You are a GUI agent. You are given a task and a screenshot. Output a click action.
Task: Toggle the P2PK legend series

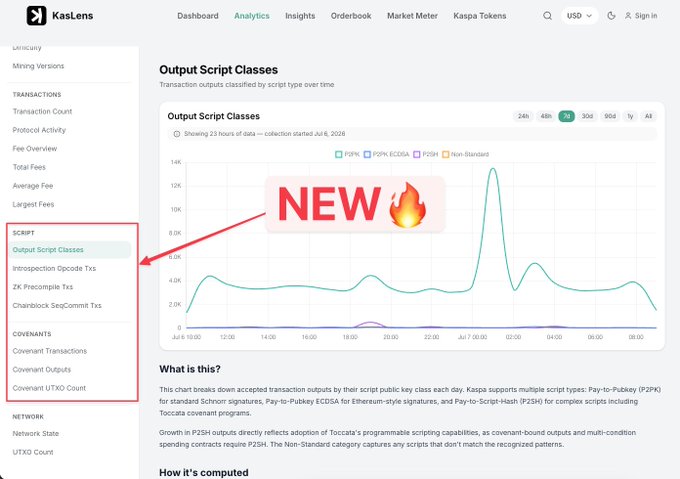(347, 154)
